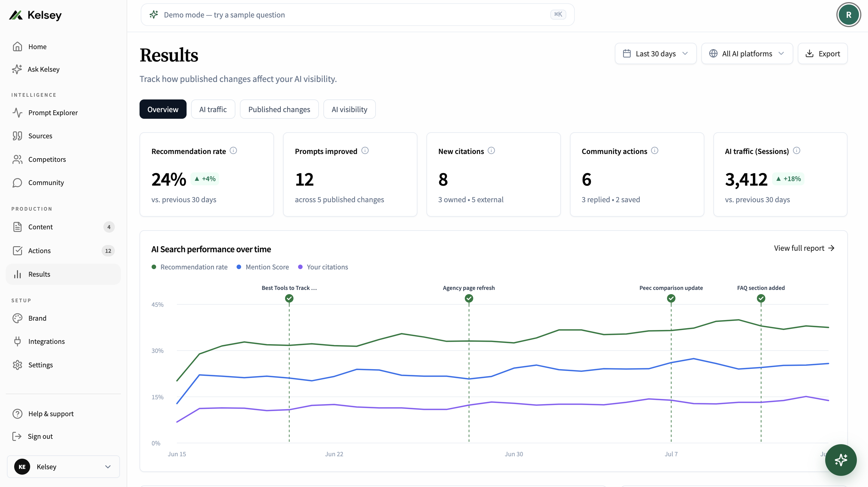
Task: Open Ask Kelsey sparkle item
Action: coord(63,69)
